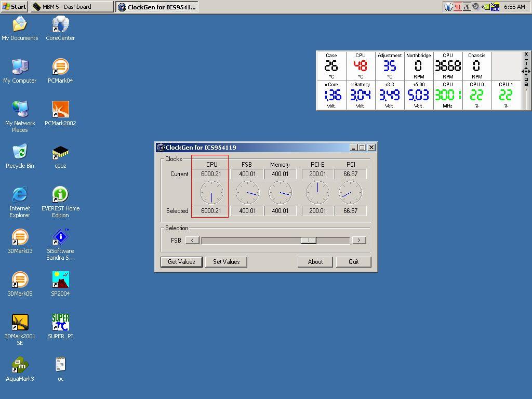Viewport: 532px width, 399px height.
Task: Select the SUPER_PI desktop icon
Action: (60, 323)
